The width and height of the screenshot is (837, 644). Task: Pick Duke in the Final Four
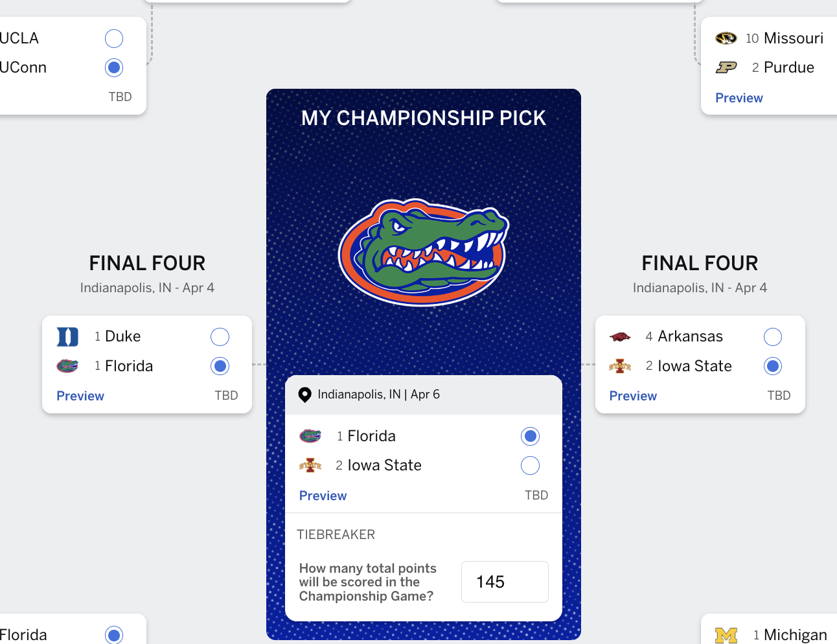(220, 337)
